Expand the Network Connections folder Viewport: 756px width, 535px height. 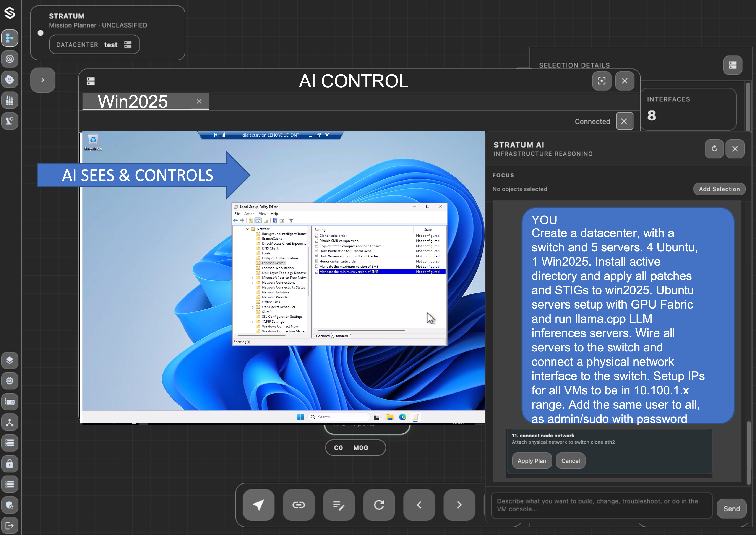253,283
